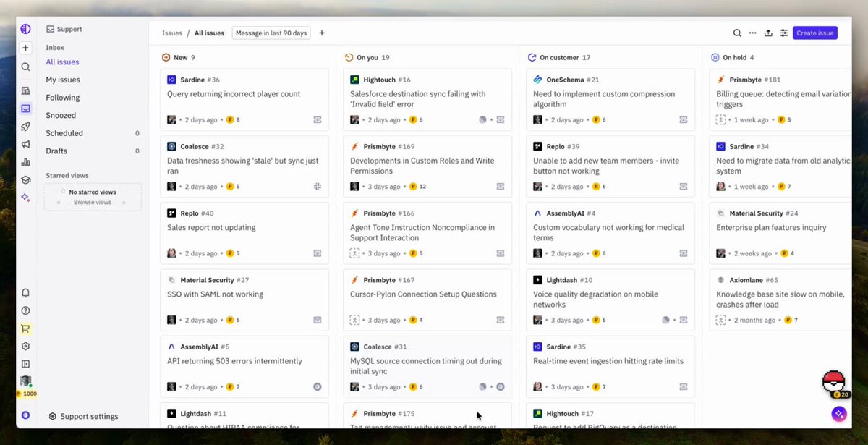Open the graduation cap knowledge icon
Image resolution: width=868 pixels, height=445 pixels.
click(25, 180)
